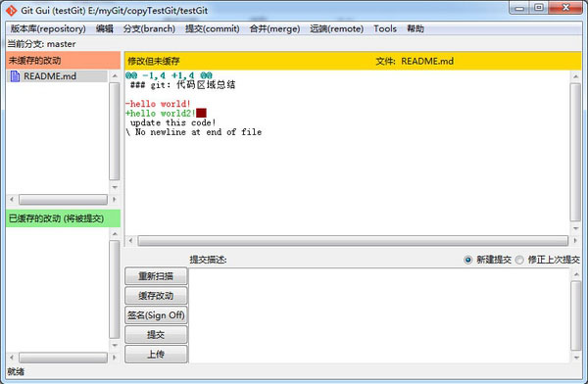
Task: Click the staged list horizontal scrollbar right arrow
Action: click(x=114, y=358)
